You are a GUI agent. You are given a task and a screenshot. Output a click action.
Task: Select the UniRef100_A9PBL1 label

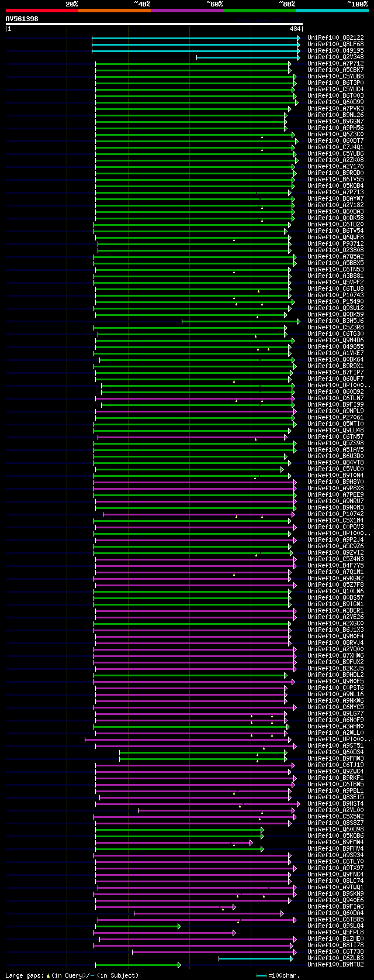335,790
